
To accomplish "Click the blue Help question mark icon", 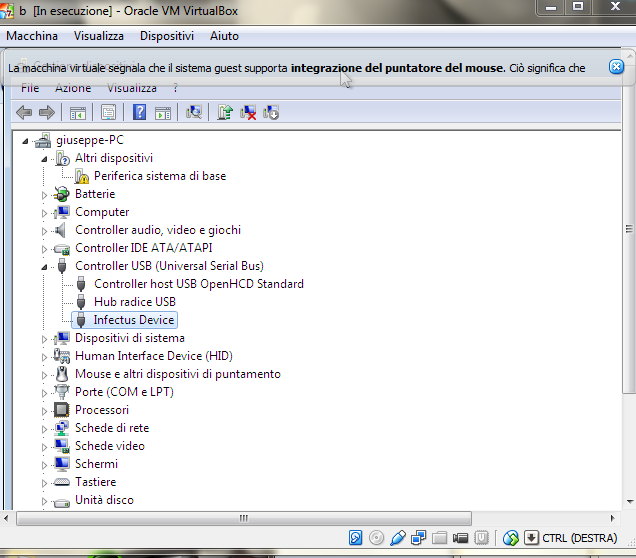I will 139,112.
